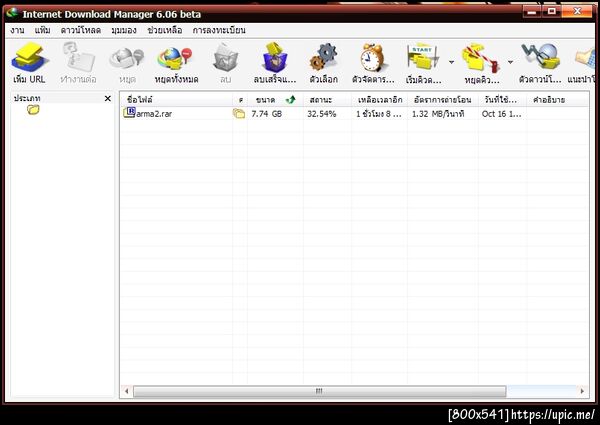Open the Grabber (ตัวดาวน์โ...) icon

click(540, 57)
